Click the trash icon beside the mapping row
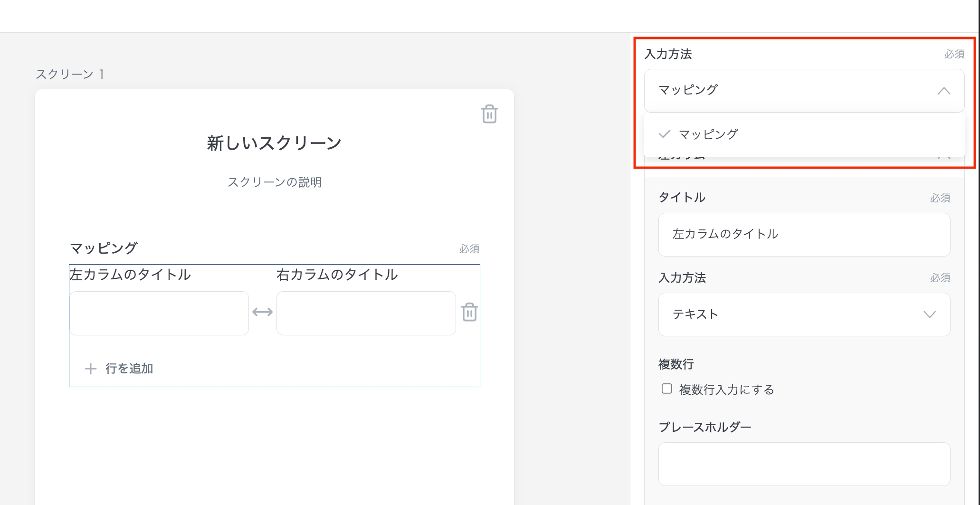Screen dimensions: 980x505 (x=469, y=312)
